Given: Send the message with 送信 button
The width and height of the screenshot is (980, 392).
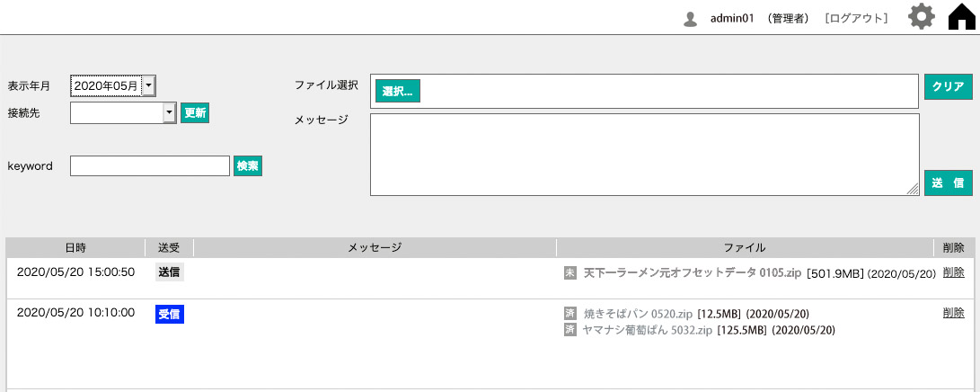Looking at the screenshot, I should point(948,183).
